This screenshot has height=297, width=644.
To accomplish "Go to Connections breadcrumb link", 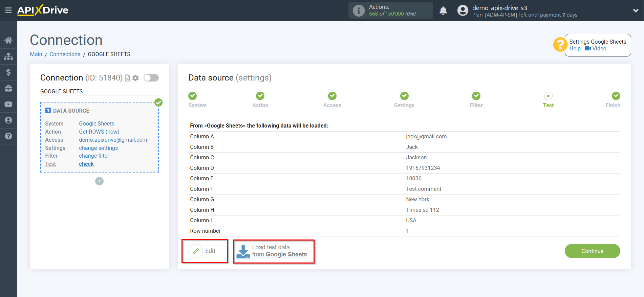I will tap(65, 54).
